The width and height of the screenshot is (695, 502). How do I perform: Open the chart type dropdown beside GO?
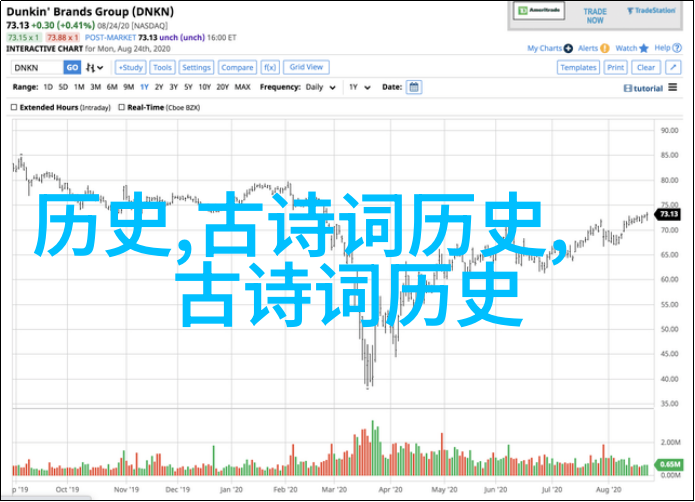pos(95,68)
